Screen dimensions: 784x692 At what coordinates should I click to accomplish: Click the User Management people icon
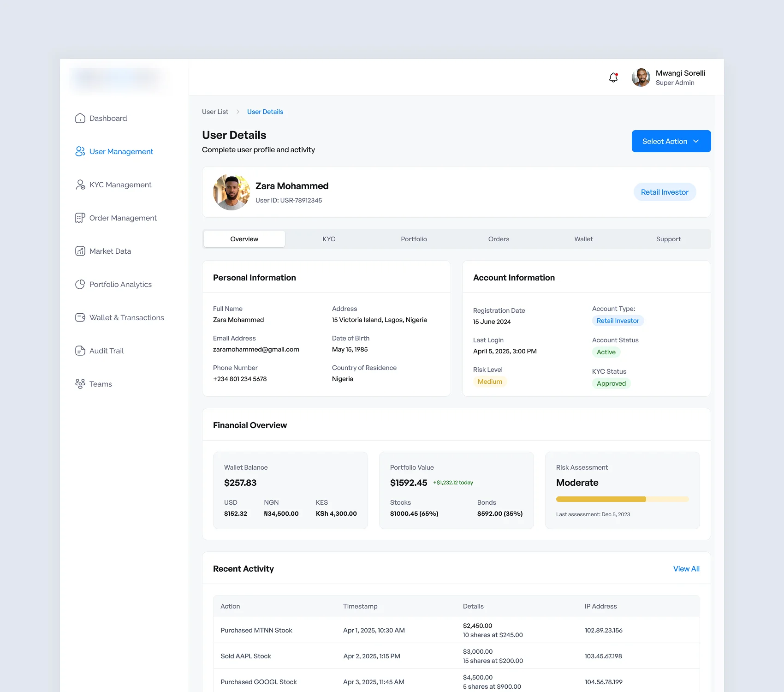pos(80,151)
